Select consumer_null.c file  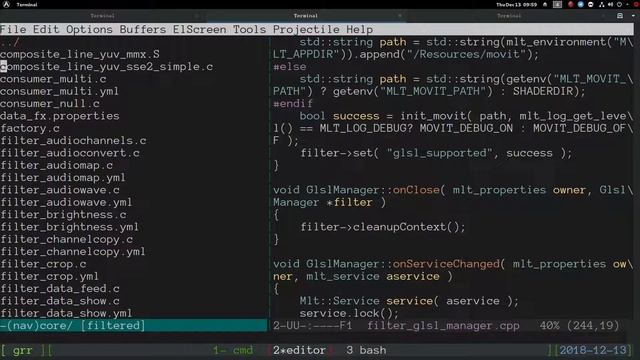(x=50, y=104)
